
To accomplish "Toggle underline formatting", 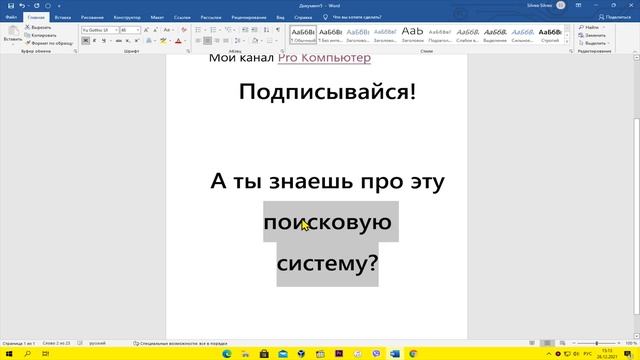I will tap(104, 41).
